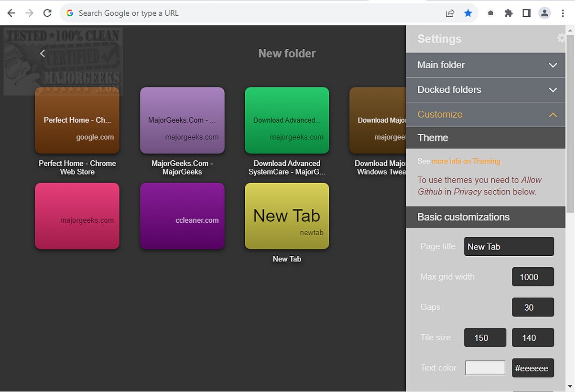
Task: Click the Google icon in the address bar
Action: tap(70, 13)
